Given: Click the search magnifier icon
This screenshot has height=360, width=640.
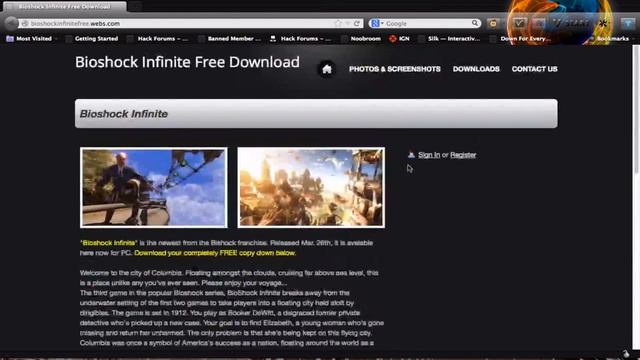Looking at the screenshot, I should point(475,23).
